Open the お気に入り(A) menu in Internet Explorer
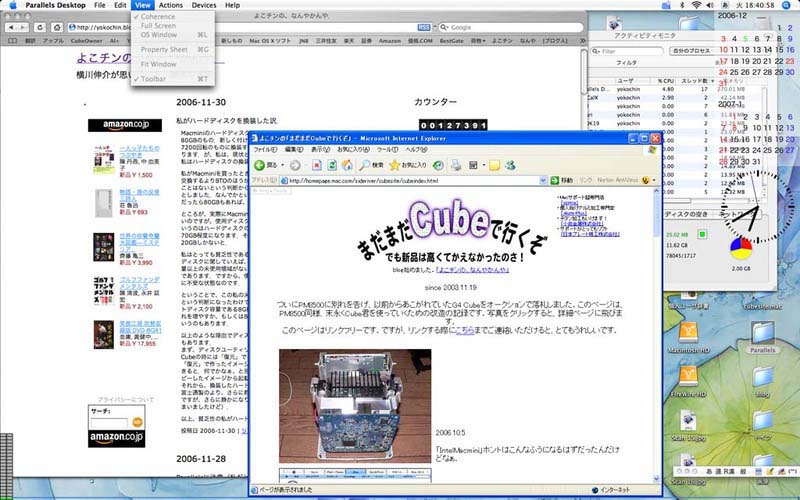 (353, 149)
